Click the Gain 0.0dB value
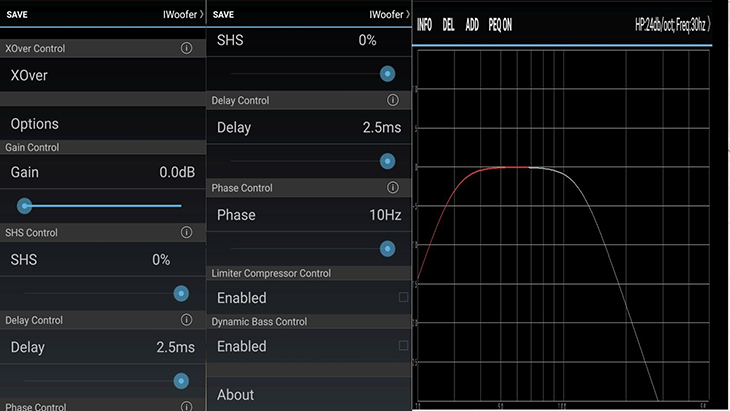The image size is (730, 411). (177, 172)
